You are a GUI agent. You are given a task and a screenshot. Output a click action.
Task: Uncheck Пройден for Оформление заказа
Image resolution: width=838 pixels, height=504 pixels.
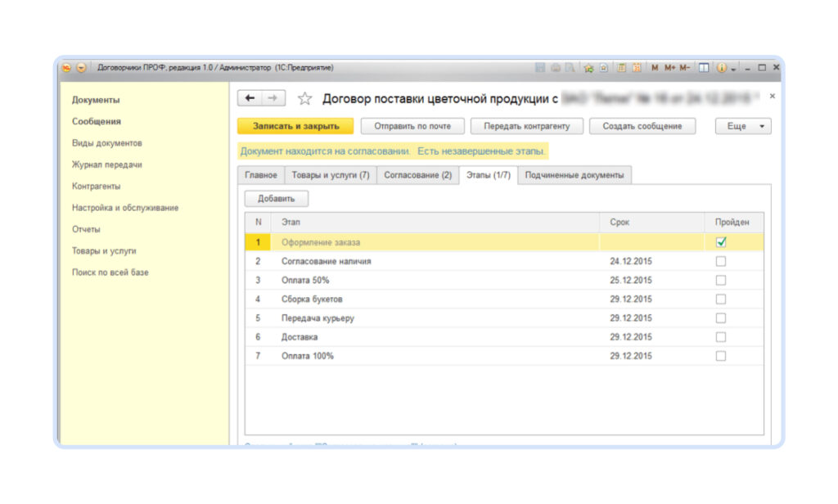pos(721,242)
